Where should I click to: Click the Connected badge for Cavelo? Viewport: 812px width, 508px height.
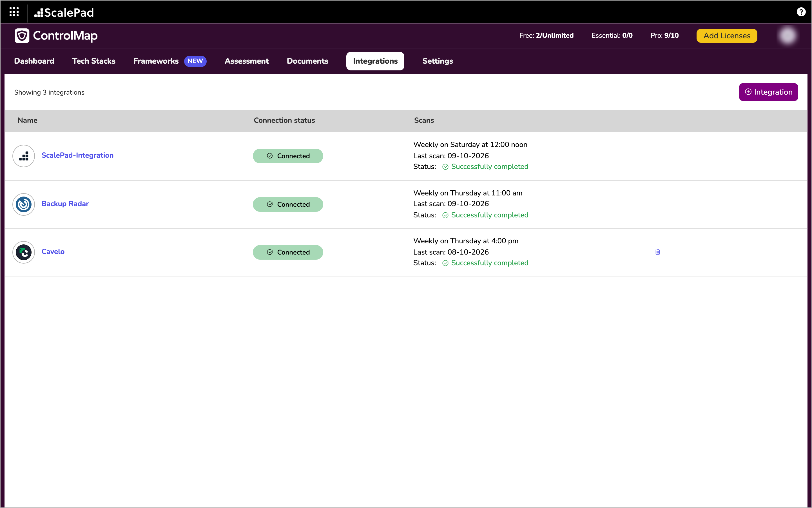(x=288, y=252)
